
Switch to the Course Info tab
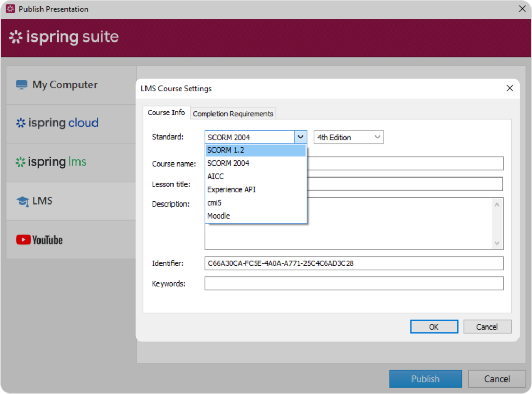pos(166,113)
